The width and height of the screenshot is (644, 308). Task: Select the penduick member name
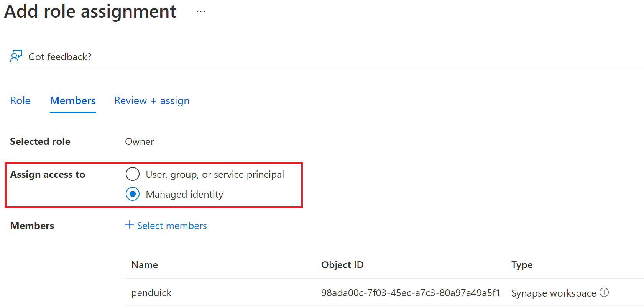(x=151, y=293)
